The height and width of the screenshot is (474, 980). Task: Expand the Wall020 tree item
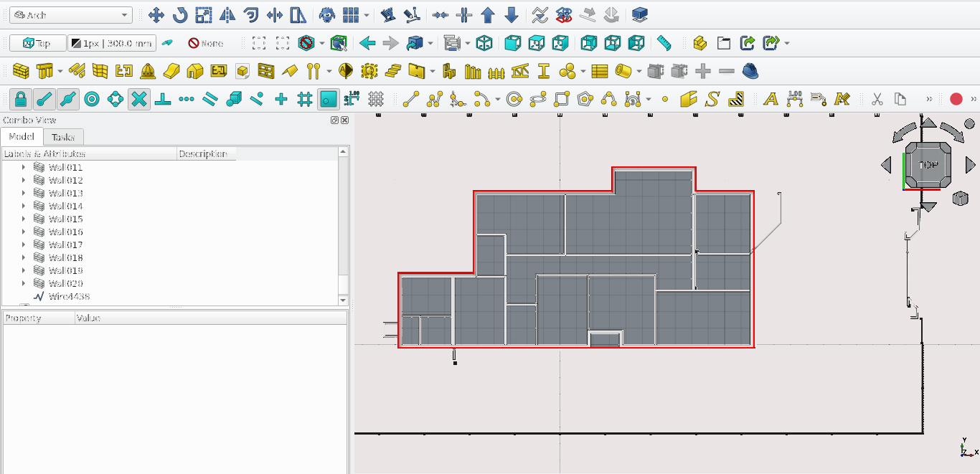(24, 283)
